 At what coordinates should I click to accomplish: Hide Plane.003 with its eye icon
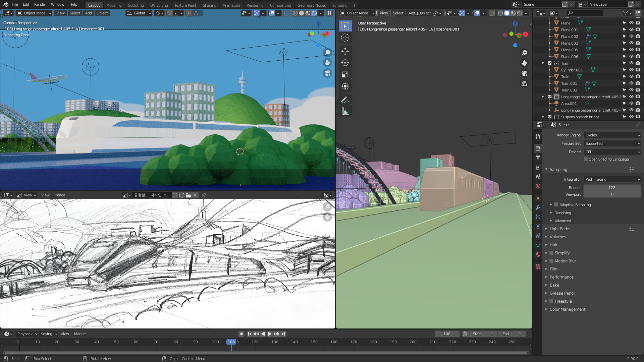[631, 43]
